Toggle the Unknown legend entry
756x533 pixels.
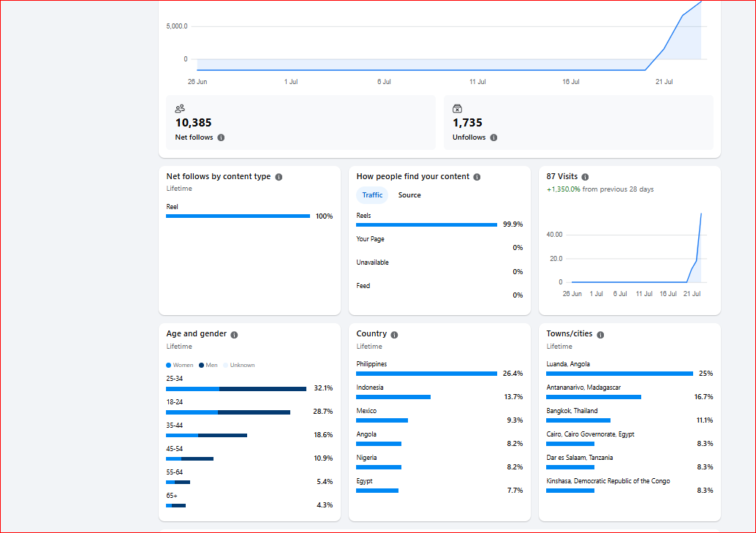click(238, 365)
